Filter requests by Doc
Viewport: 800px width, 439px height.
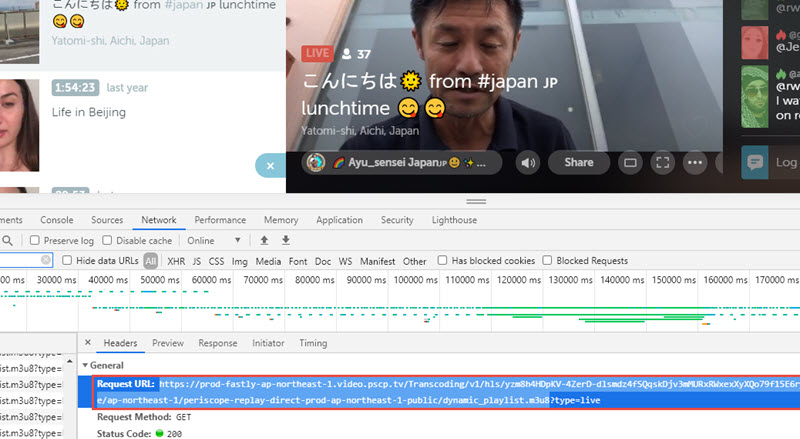point(323,261)
